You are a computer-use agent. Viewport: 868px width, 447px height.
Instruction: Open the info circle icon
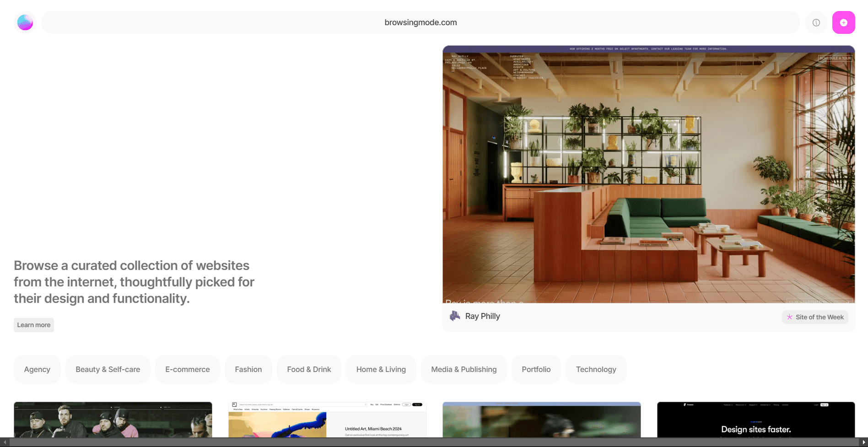coord(816,22)
